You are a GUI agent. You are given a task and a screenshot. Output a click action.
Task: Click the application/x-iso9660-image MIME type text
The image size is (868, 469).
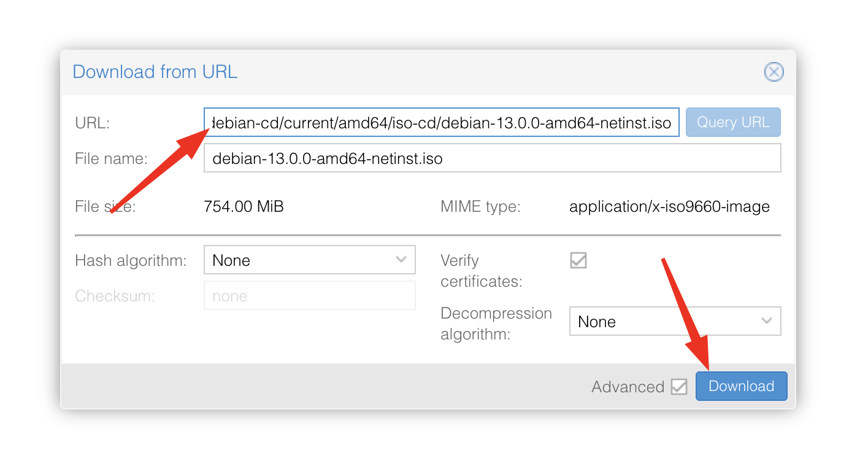pos(669,206)
